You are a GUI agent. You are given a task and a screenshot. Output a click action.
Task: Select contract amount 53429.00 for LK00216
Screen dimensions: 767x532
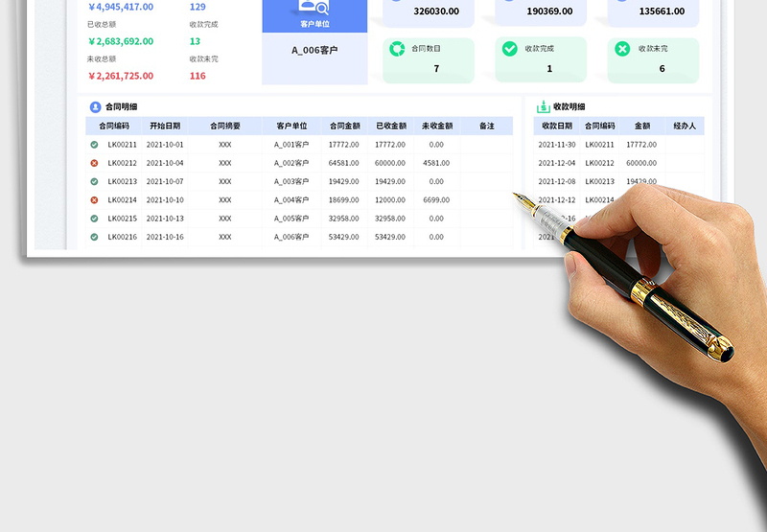click(343, 237)
